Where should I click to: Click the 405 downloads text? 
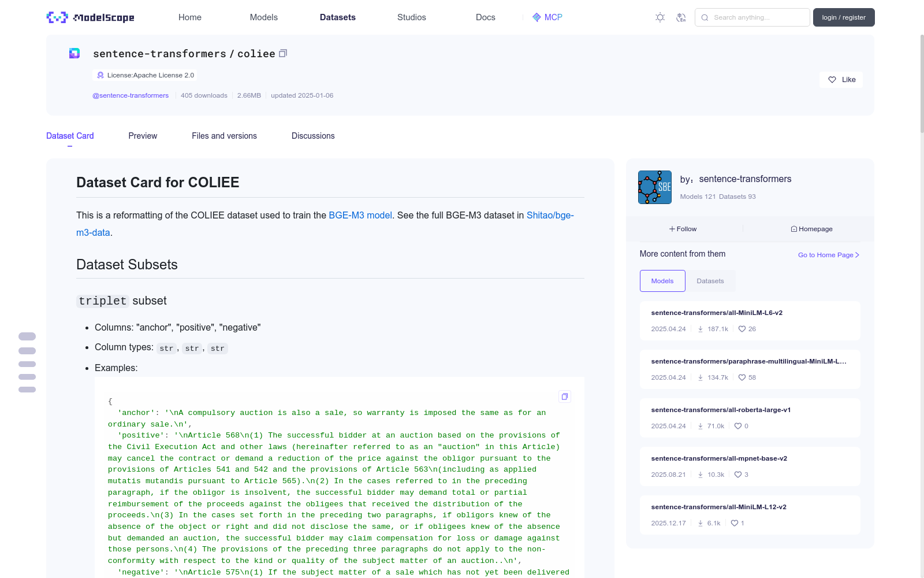(x=204, y=95)
